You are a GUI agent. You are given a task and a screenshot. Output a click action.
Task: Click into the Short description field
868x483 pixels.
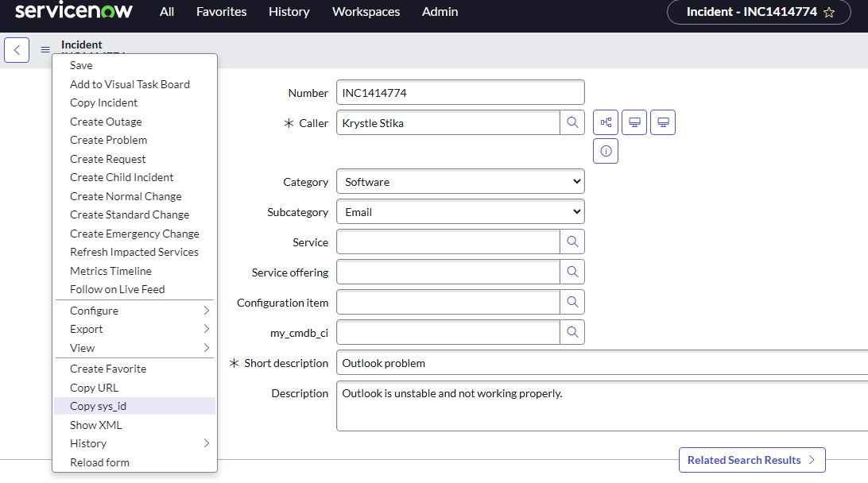pos(600,363)
